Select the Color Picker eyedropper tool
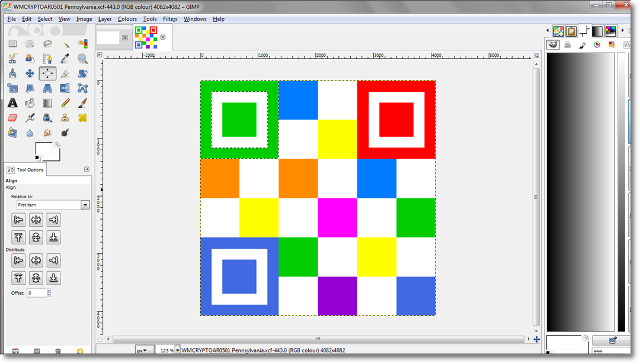This screenshot has width=640, height=364. (x=65, y=59)
